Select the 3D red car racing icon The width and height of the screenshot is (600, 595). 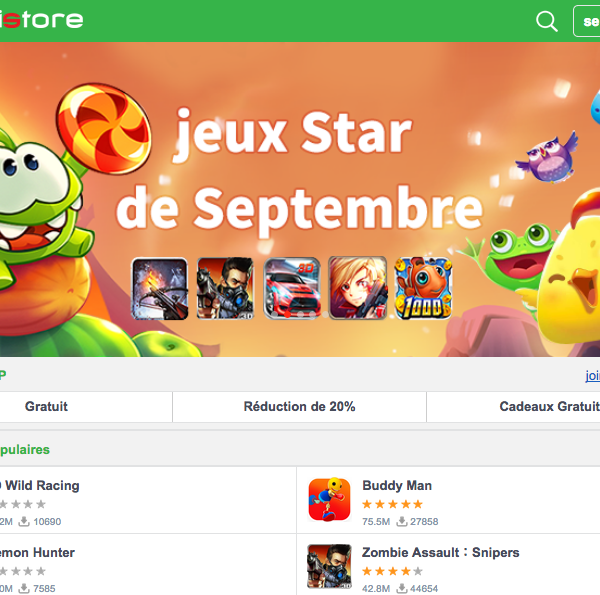[x=292, y=289]
